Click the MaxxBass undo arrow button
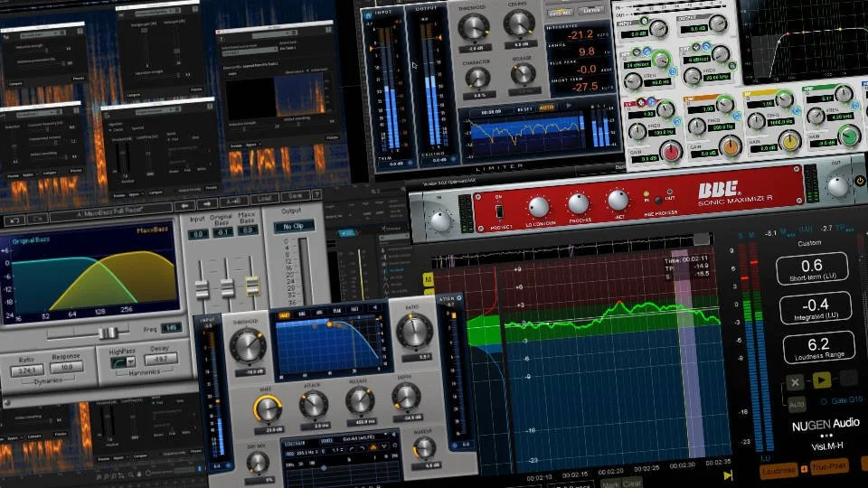Viewport: 868px width, 488px height. pyautogui.click(x=14, y=221)
